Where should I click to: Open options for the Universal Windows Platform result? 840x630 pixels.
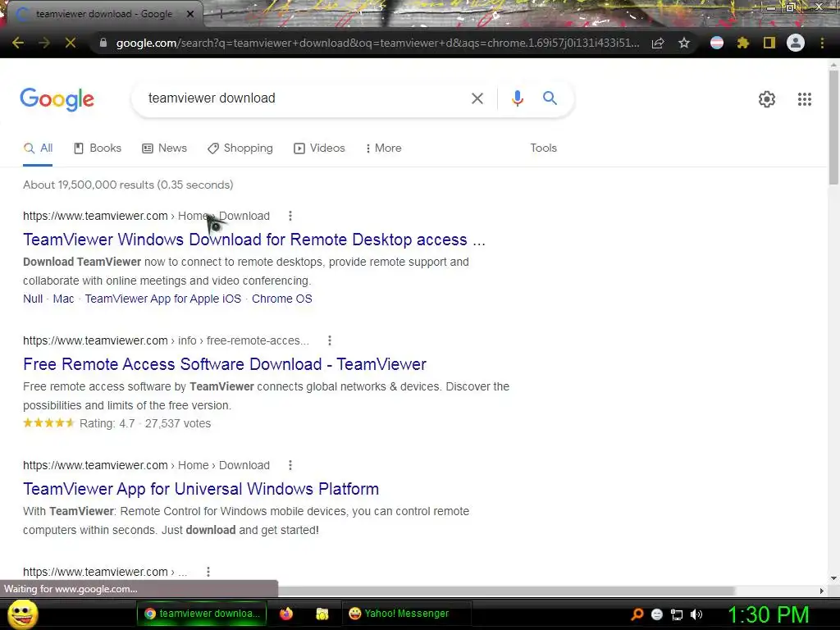pyautogui.click(x=290, y=466)
